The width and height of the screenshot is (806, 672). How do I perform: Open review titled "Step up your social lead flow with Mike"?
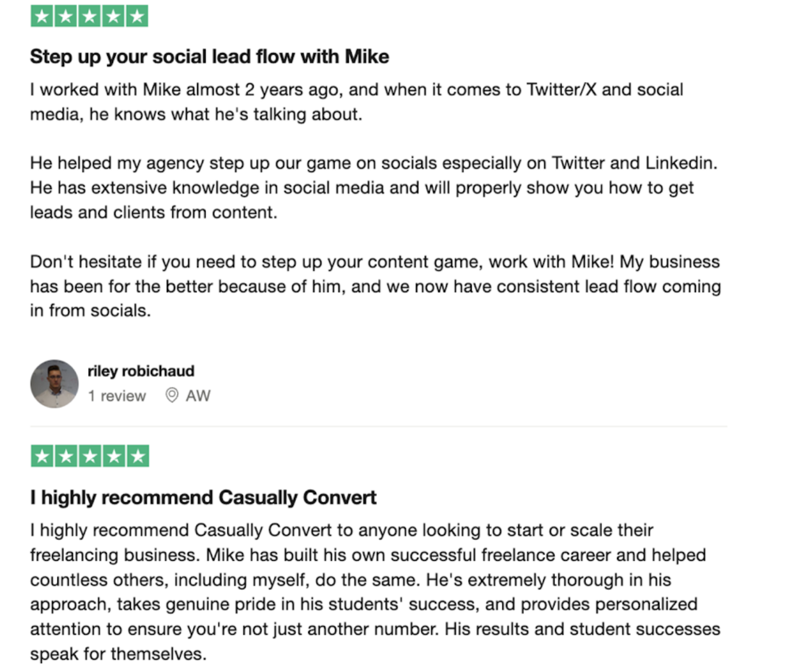(x=209, y=57)
